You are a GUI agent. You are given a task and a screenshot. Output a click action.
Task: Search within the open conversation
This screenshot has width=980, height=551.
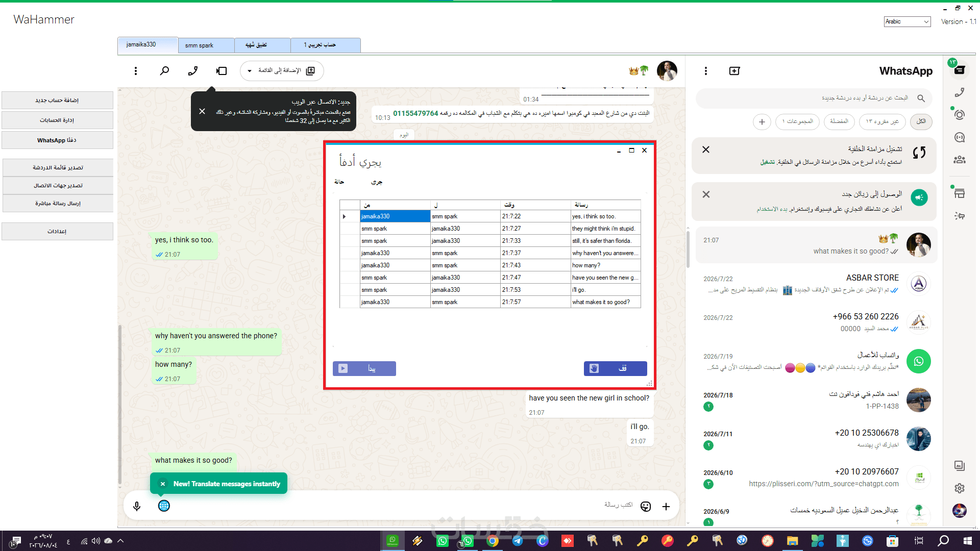tap(164, 71)
